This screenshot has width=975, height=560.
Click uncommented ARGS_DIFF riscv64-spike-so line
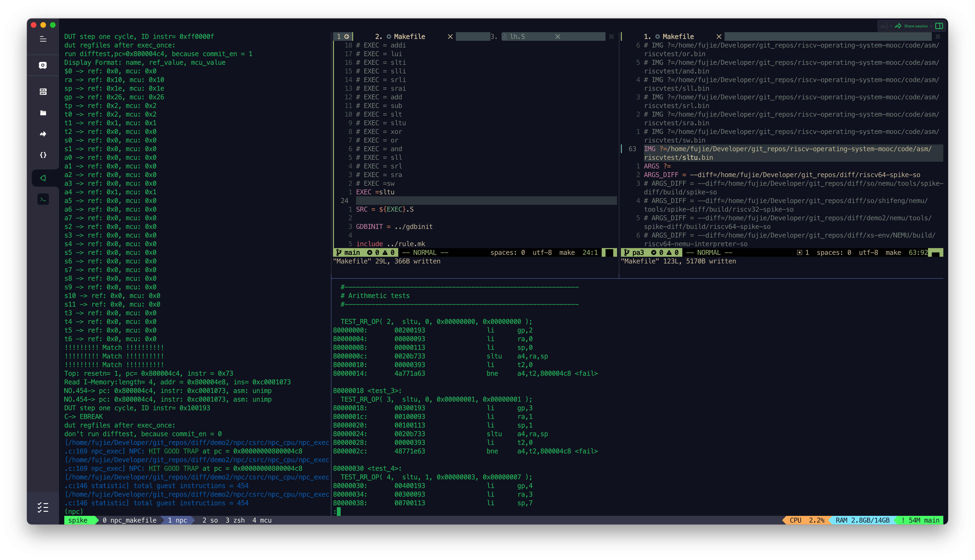point(782,175)
